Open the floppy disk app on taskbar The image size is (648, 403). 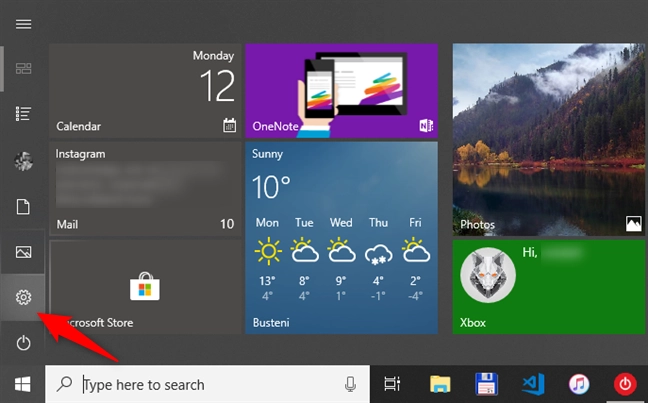pyautogui.click(x=486, y=384)
